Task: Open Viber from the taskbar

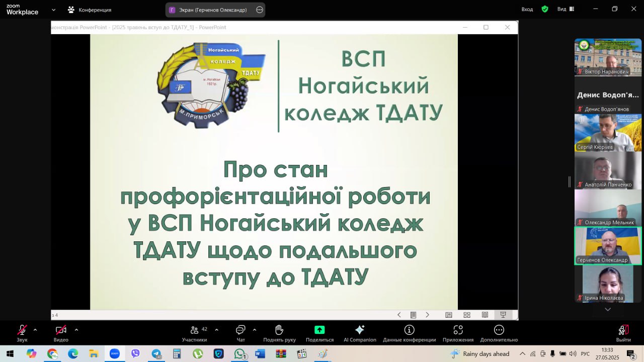Action: click(x=135, y=353)
